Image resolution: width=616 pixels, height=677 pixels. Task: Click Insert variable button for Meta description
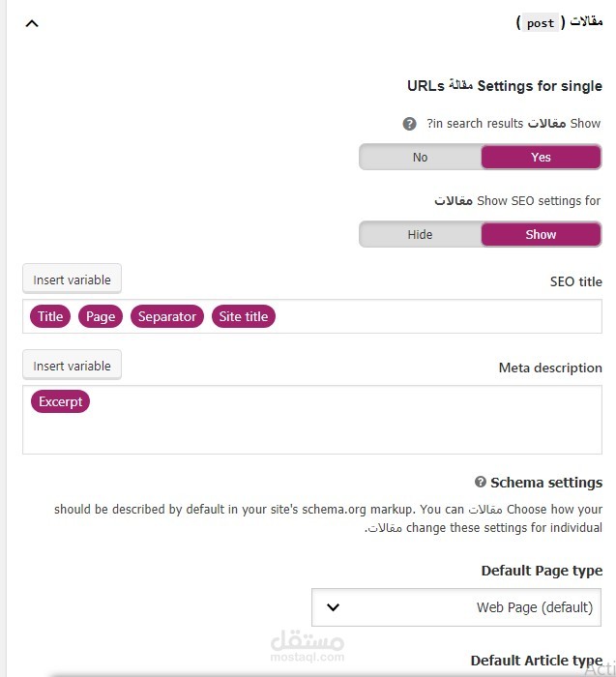click(73, 366)
